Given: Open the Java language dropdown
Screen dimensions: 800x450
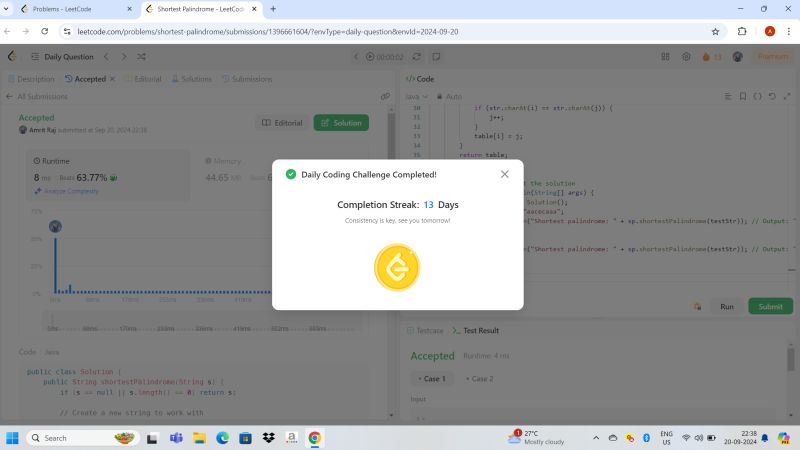Looking at the screenshot, I should click(x=416, y=96).
